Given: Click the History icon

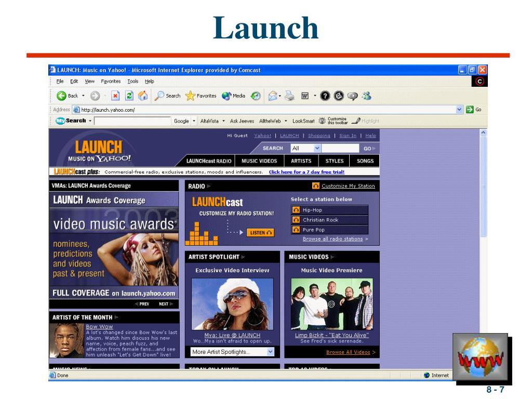Looking at the screenshot, I should pyautogui.click(x=256, y=96).
